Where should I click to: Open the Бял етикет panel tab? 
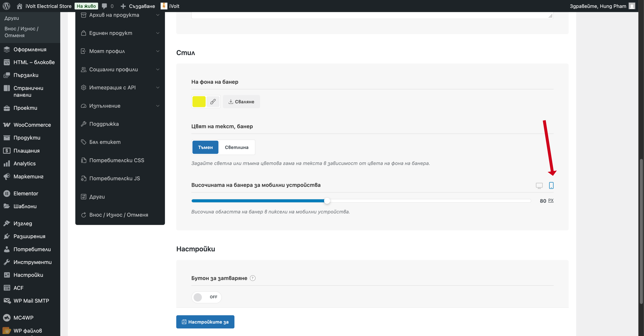(x=120, y=142)
